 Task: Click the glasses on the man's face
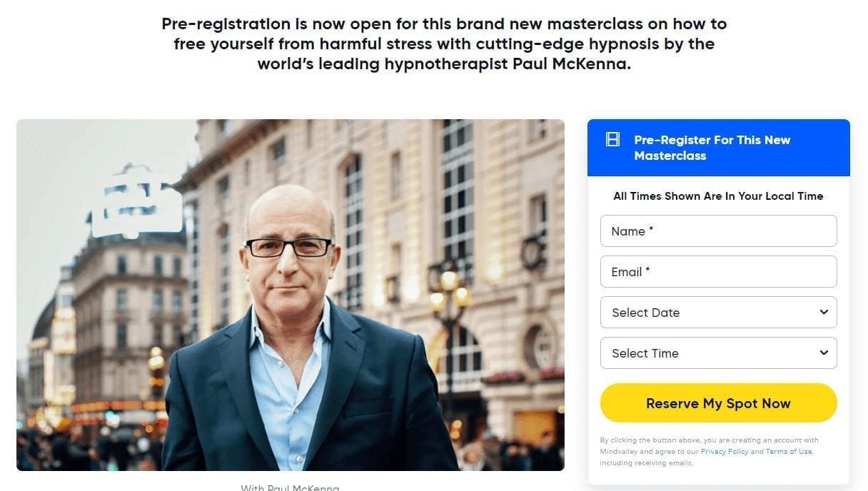tap(289, 248)
